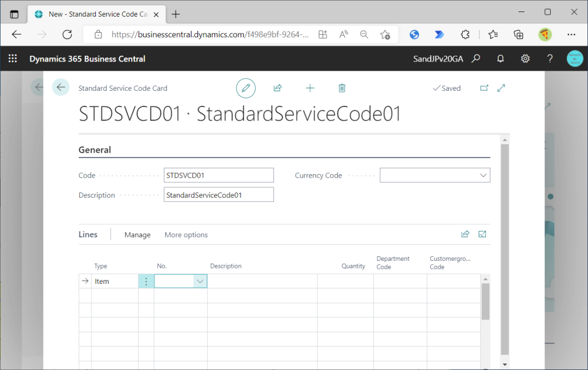Open browser collections icon
The image size is (588, 370).
click(x=519, y=34)
